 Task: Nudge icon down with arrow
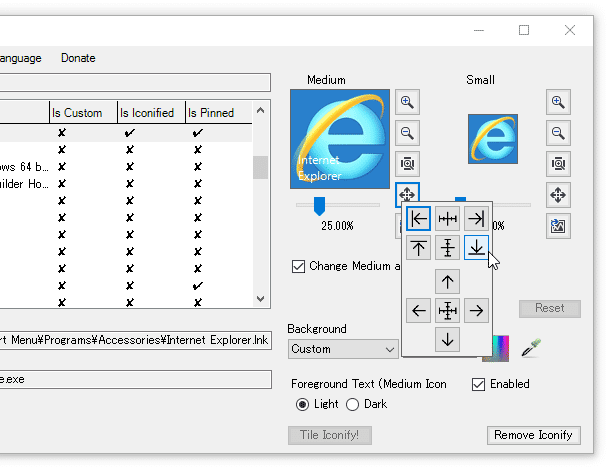tap(447, 340)
